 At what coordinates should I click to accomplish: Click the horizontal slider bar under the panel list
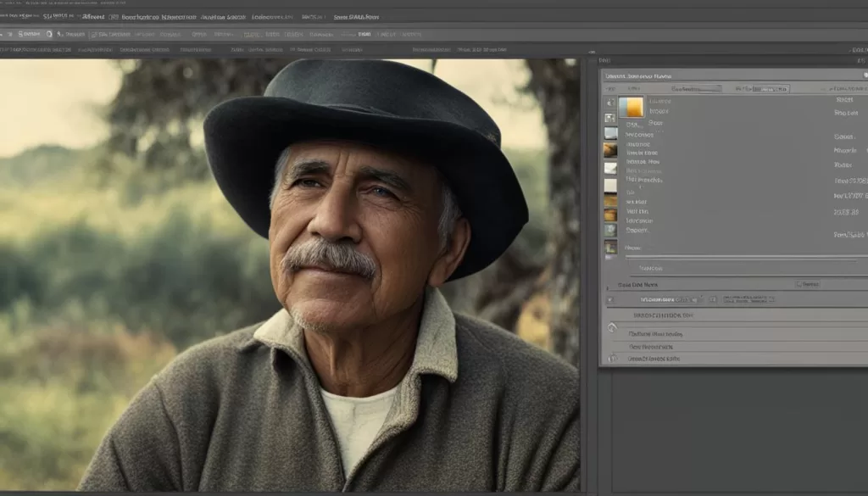click(744, 258)
